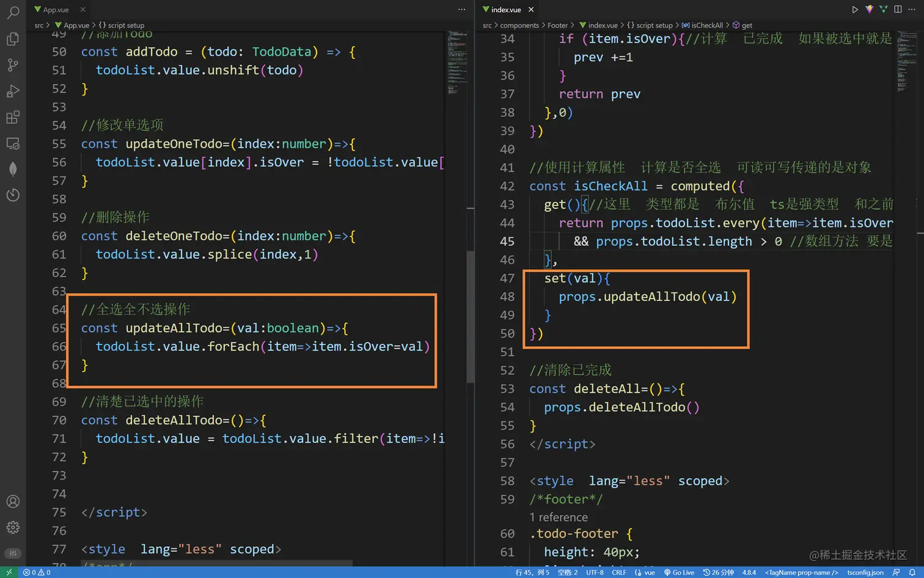Open the Extensions view
924x578 pixels.
13,117
